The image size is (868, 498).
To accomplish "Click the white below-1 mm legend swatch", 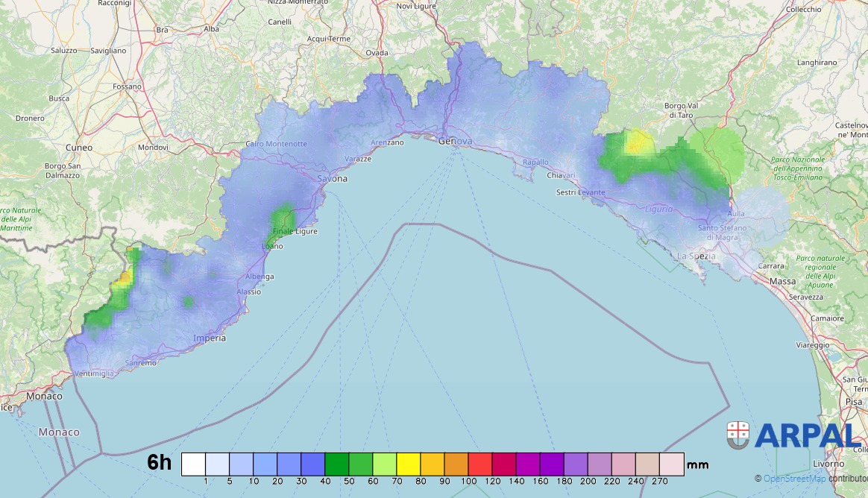I will (193, 463).
